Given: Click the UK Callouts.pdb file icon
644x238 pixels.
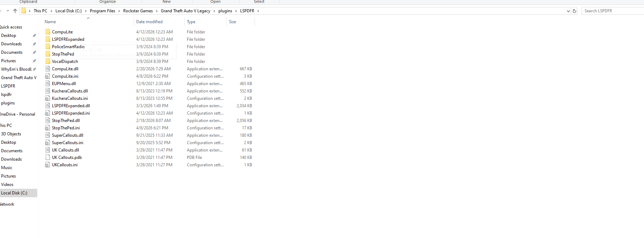Looking at the screenshot, I should (48, 157).
